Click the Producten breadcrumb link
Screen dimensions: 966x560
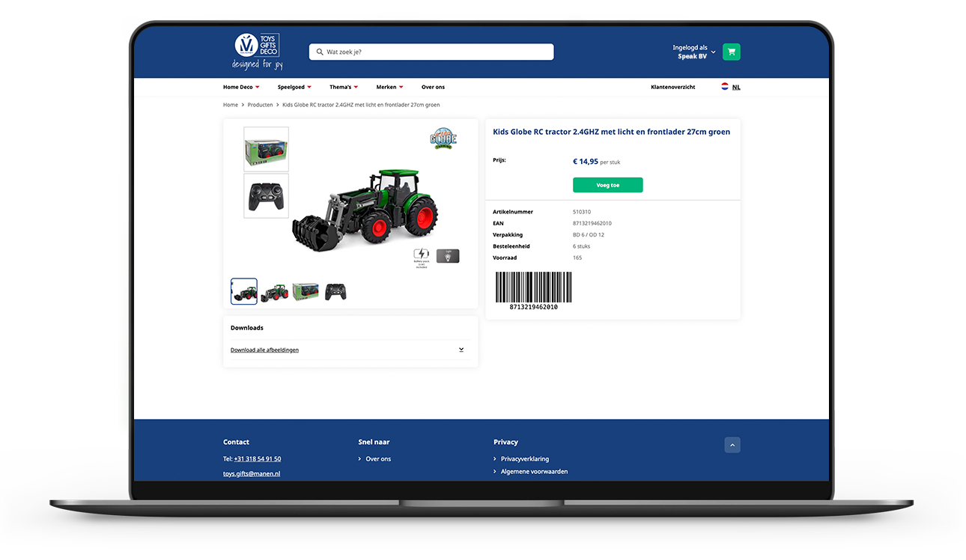tap(260, 105)
